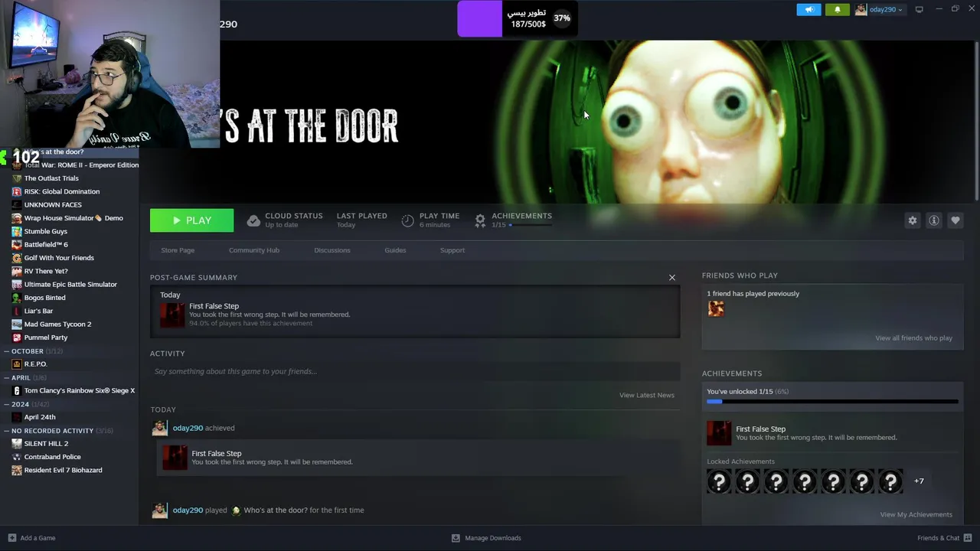Image resolution: width=980 pixels, height=551 pixels.
Task: Add game to favorites heart icon
Action: coord(955,220)
